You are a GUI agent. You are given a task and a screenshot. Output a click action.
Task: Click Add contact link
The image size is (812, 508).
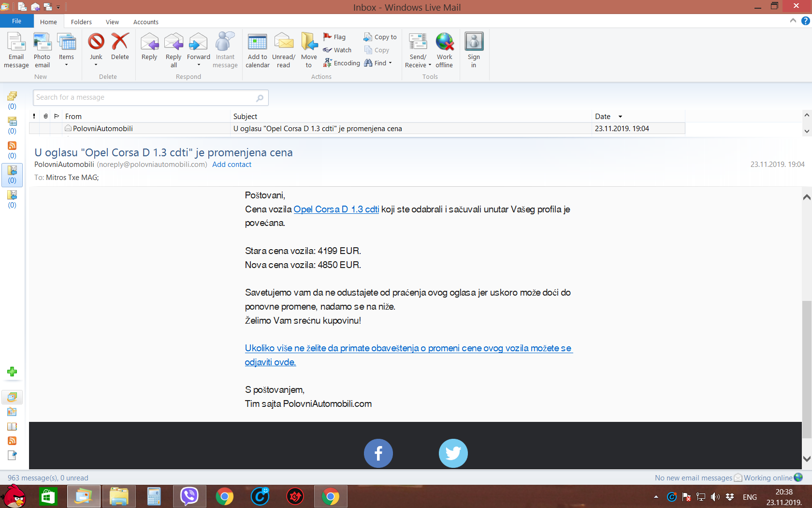pyautogui.click(x=232, y=164)
